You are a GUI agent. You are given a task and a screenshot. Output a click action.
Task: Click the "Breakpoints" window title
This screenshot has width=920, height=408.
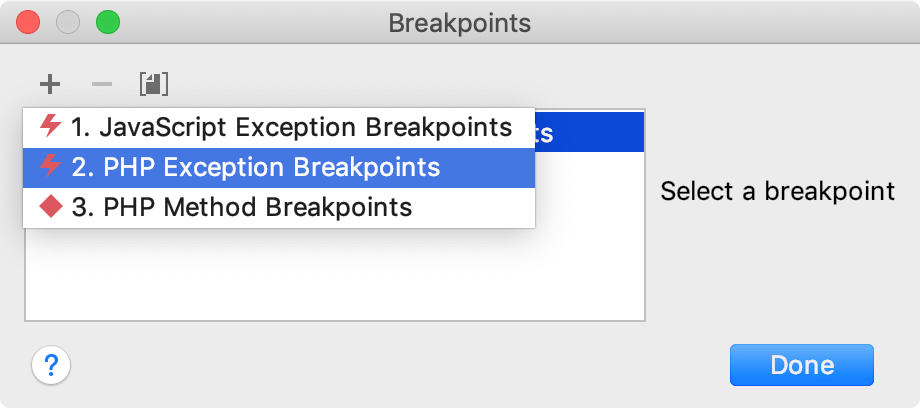[x=459, y=22]
